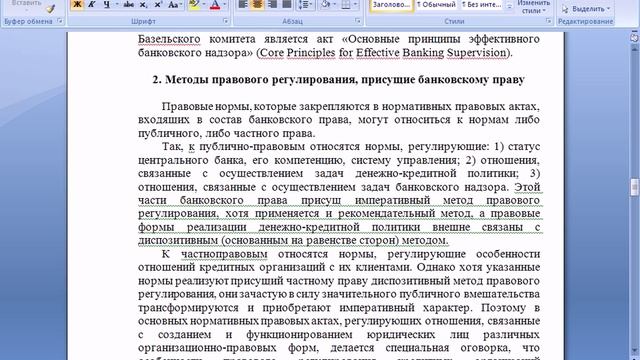Open shading color dropdown arrow
This screenshot has width=640, height=360.
[x=335, y=4]
